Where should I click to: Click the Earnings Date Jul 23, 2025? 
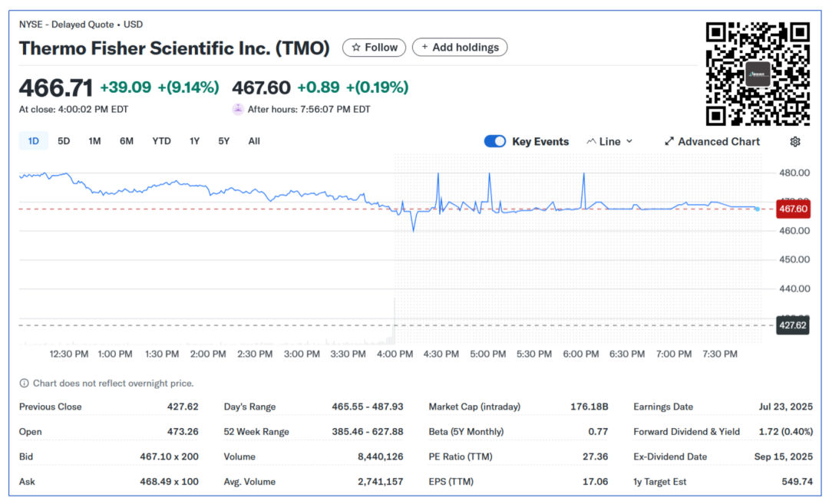pos(786,407)
